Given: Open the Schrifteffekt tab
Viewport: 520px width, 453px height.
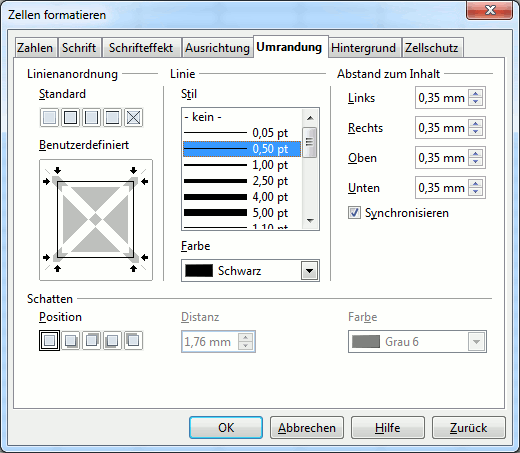Looking at the screenshot, I should pos(141,48).
